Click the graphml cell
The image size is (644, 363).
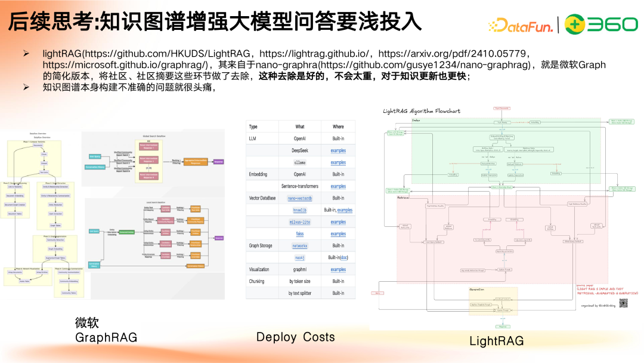(x=300, y=270)
